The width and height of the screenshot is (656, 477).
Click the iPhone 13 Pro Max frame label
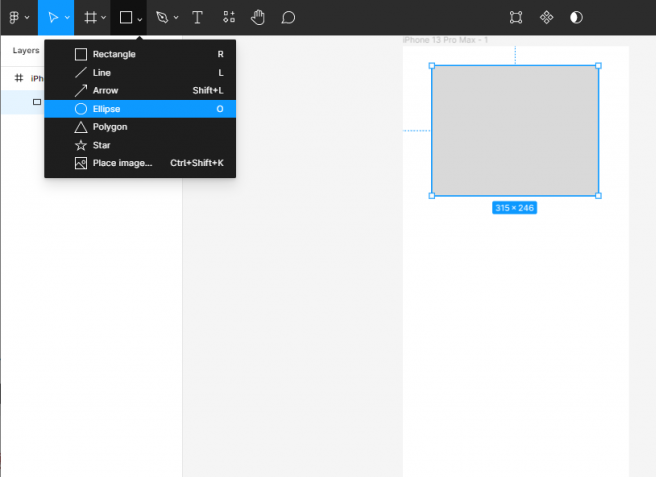[444, 40]
